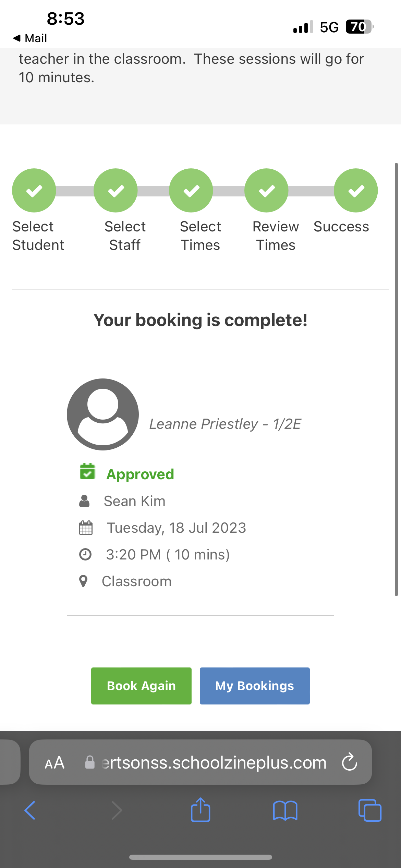This screenshot has width=401, height=868.
Task: Tap the teacher profile avatar
Action: click(103, 414)
